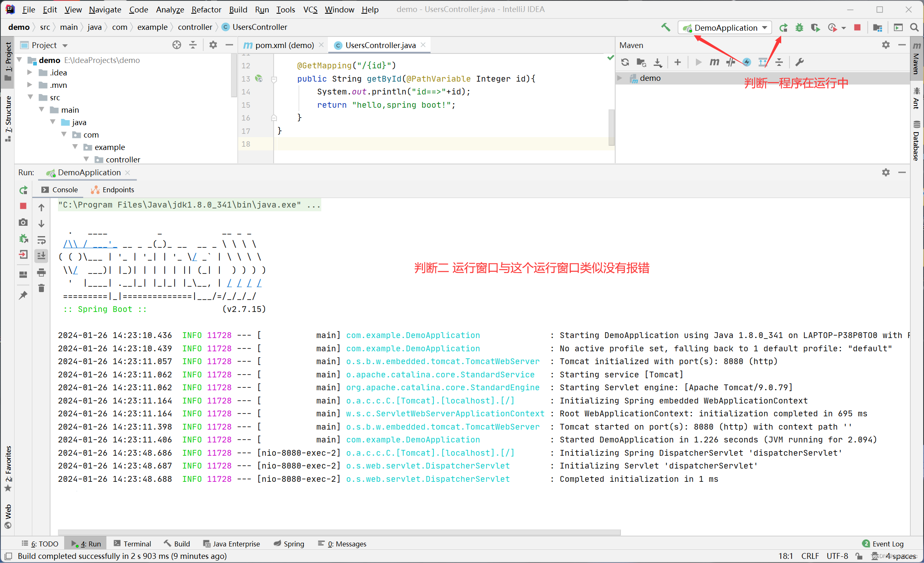This screenshot has width=924, height=563.
Task: Open Java Enterprise tool window
Action: [231, 544]
